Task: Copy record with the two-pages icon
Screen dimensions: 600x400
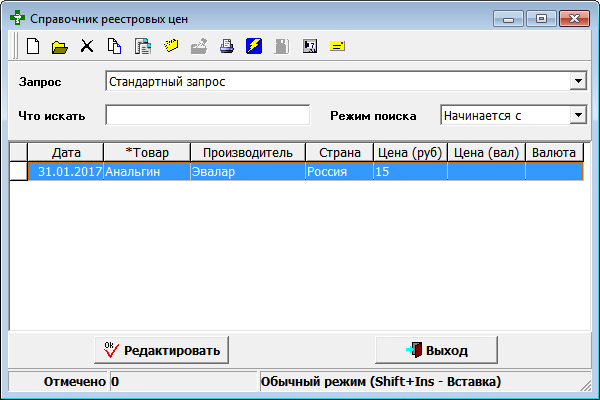Action: 114,46
